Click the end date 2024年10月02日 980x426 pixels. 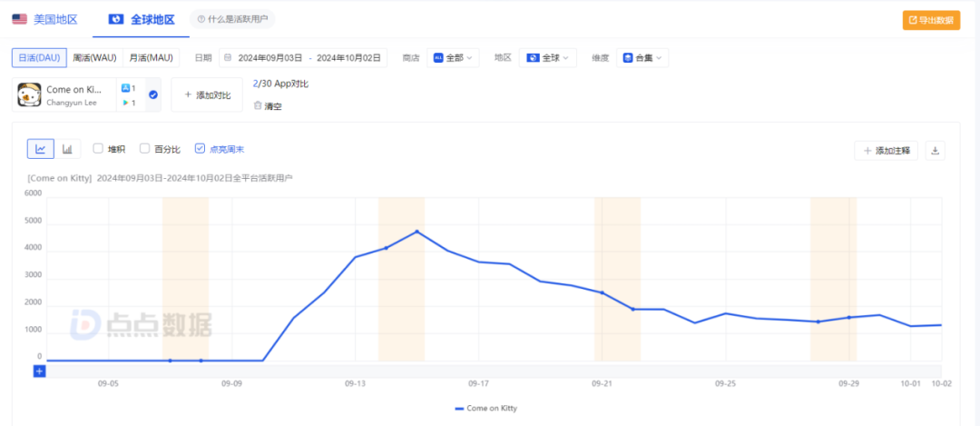pos(348,57)
